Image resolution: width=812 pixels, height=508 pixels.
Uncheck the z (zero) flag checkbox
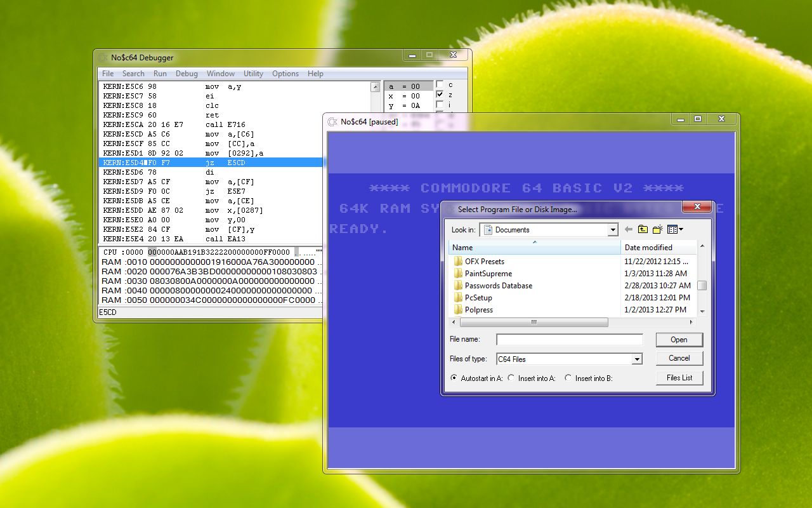coord(440,95)
